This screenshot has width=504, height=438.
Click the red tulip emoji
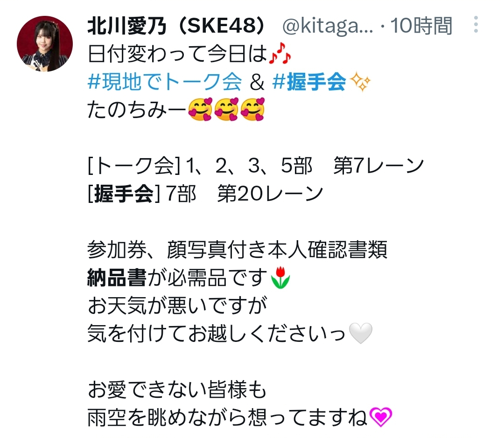tap(280, 278)
